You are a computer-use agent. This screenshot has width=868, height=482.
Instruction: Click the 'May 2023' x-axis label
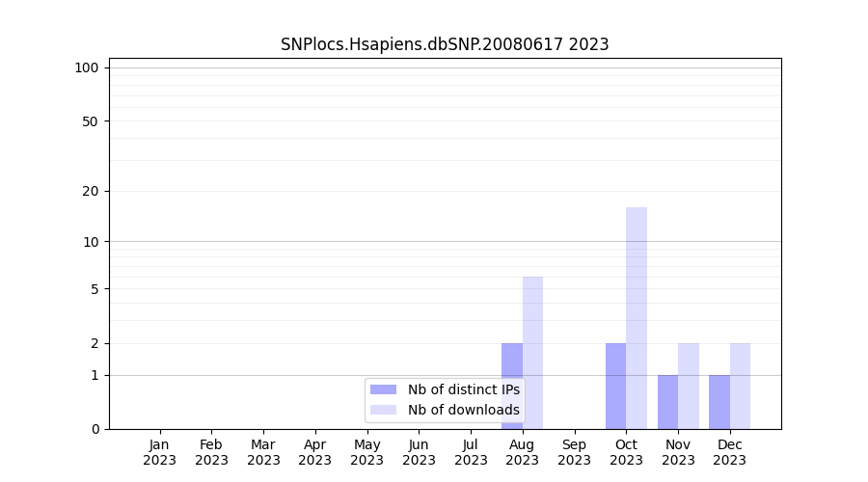(366, 452)
